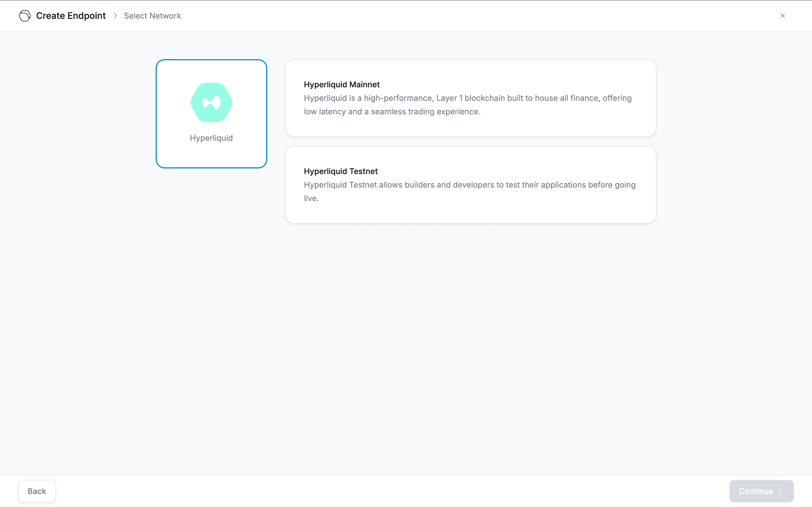
Task: Click the breadcrumb chevron after Create Endpoint
Action: coord(115,16)
